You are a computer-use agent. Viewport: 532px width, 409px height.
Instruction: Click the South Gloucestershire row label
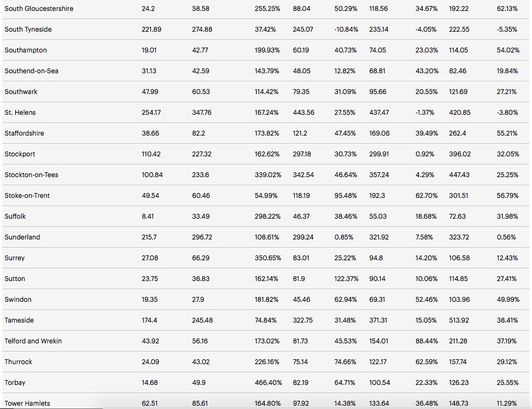tap(39, 9)
